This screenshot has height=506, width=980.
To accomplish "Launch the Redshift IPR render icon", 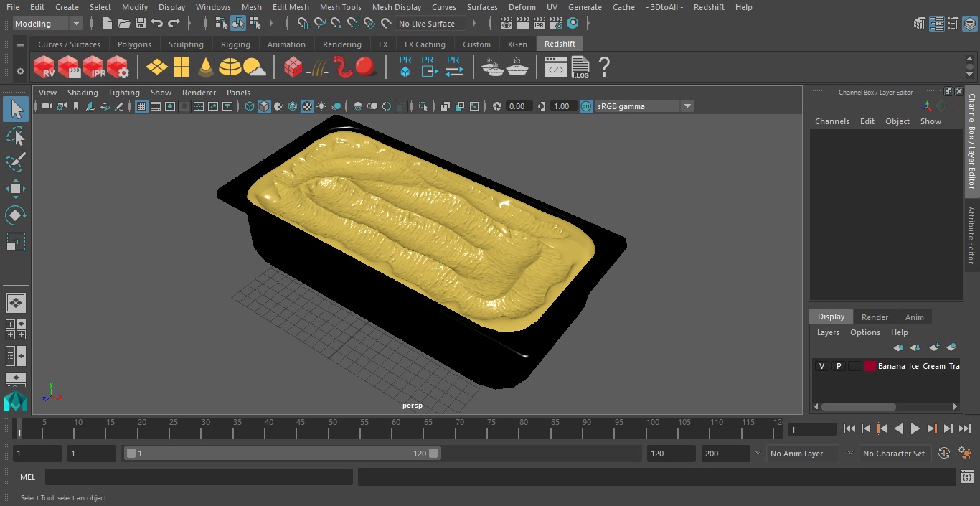I will click(x=93, y=67).
